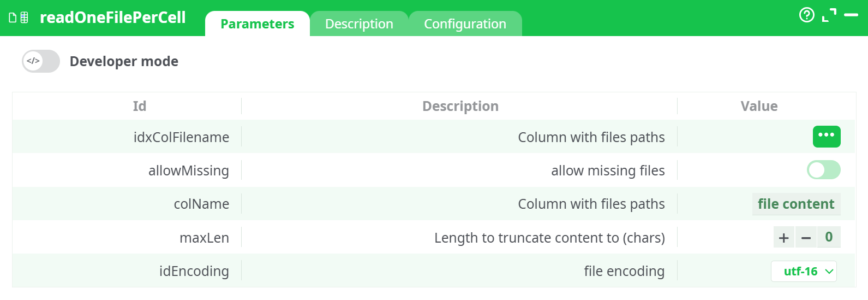The width and height of the screenshot is (868, 300).
Task: Click the maxLen value field showing 0
Action: 828,237
